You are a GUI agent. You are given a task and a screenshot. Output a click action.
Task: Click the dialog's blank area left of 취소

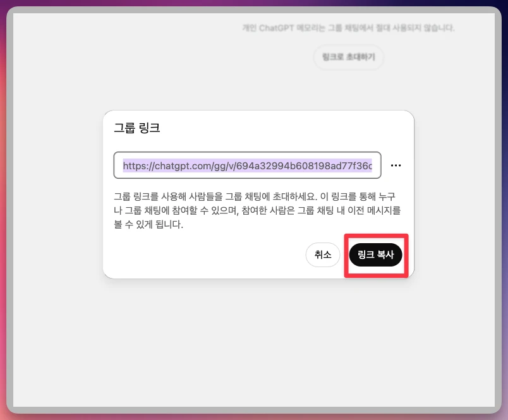202,255
